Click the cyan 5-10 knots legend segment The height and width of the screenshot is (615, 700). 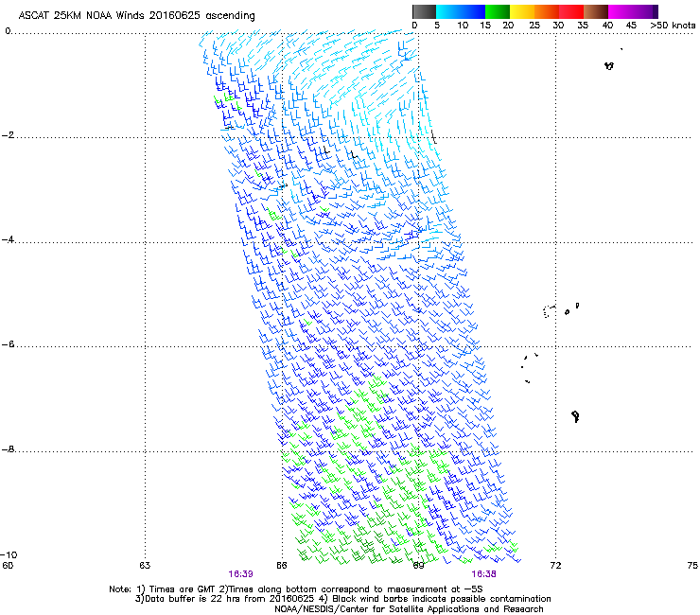[448, 11]
